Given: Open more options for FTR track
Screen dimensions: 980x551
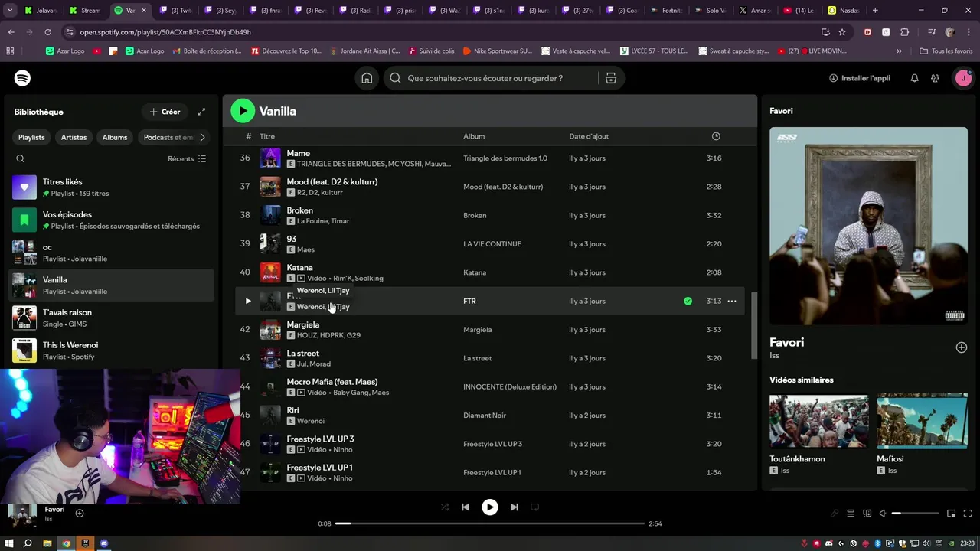Looking at the screenshot, I should pos(732,302).
